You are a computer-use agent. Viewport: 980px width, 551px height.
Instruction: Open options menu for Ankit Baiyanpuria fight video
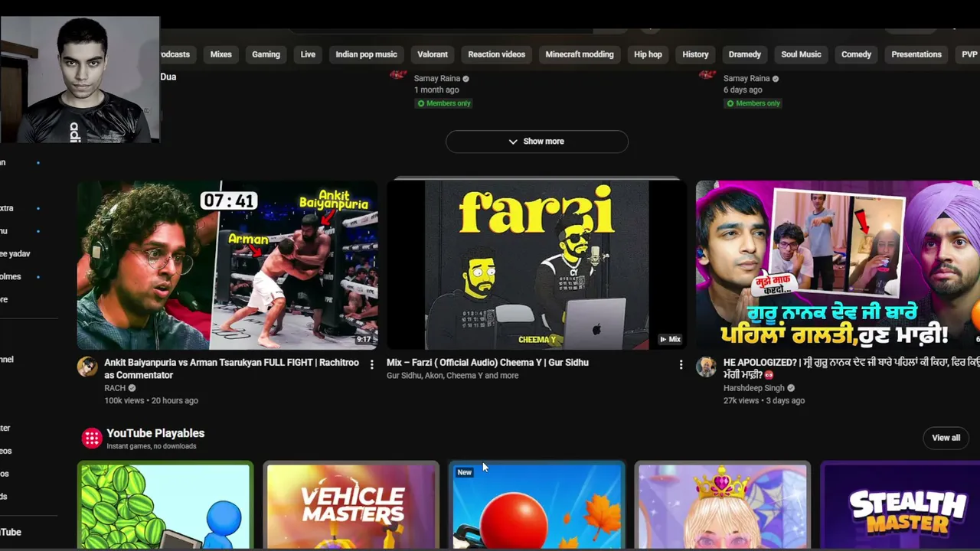[x=372, y=365]
